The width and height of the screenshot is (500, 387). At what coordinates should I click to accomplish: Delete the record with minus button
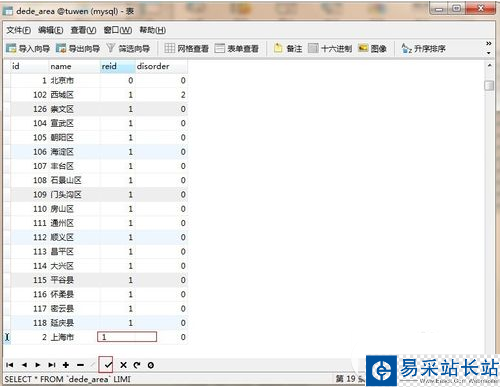80,365
